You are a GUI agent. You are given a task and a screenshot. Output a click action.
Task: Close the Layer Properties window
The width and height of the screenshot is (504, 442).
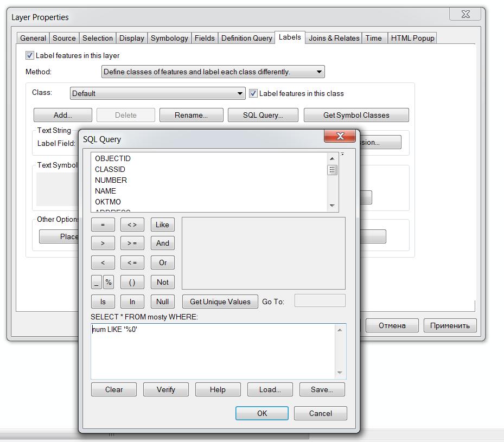tap(465, 14)
